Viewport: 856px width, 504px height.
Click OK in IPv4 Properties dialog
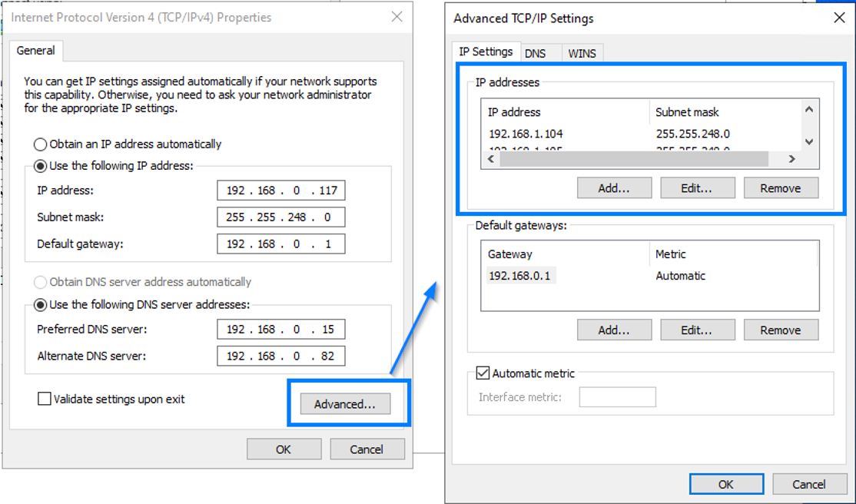click(284, 449)
